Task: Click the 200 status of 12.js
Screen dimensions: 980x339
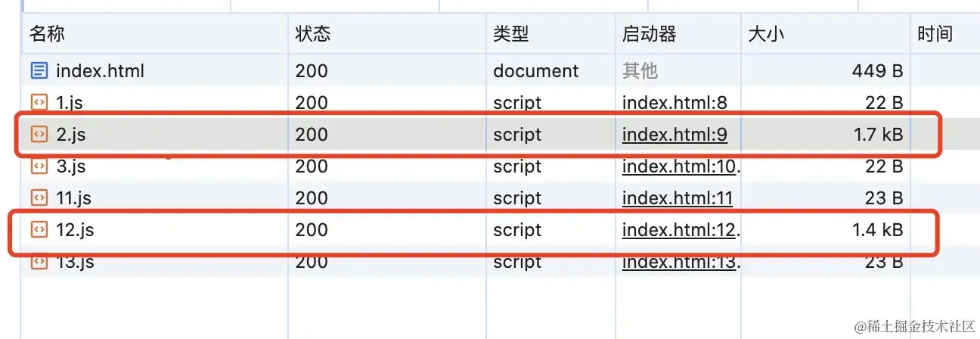Action: point(312,230)
